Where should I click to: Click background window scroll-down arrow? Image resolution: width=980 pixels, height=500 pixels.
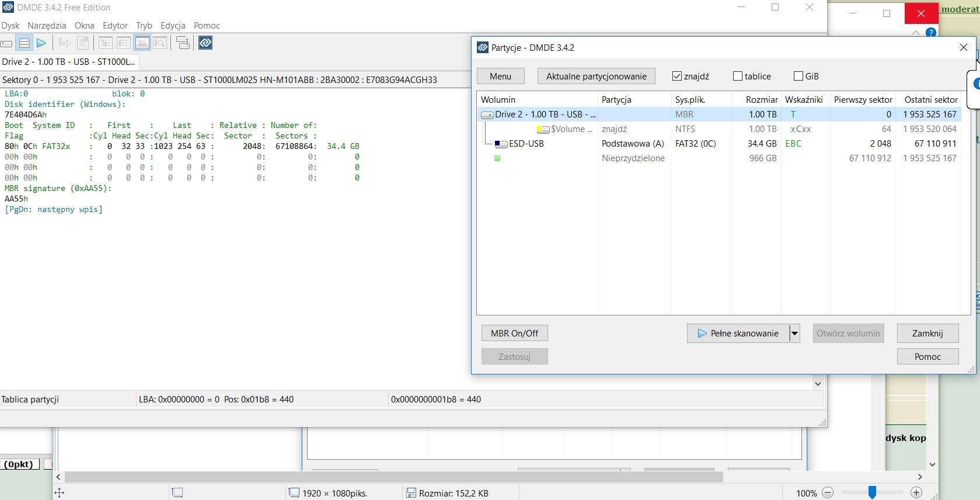coord(932,464)
